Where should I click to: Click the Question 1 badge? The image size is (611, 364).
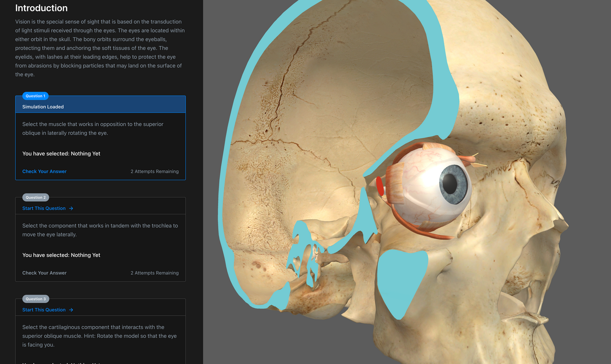point(35,96)
